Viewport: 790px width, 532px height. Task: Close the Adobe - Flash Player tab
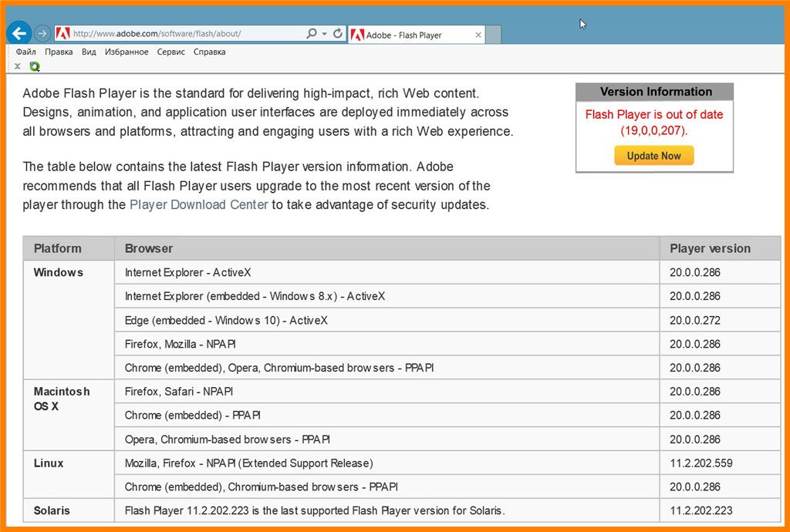[x=478, y=35]
